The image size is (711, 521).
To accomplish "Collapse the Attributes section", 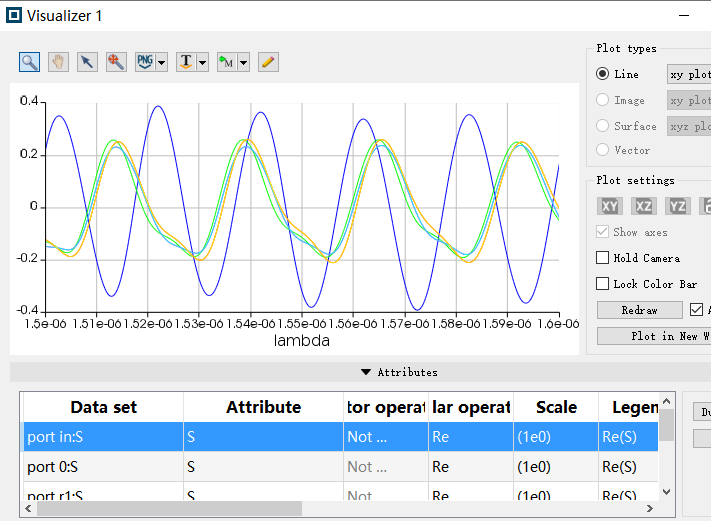I will pos(398,372).
